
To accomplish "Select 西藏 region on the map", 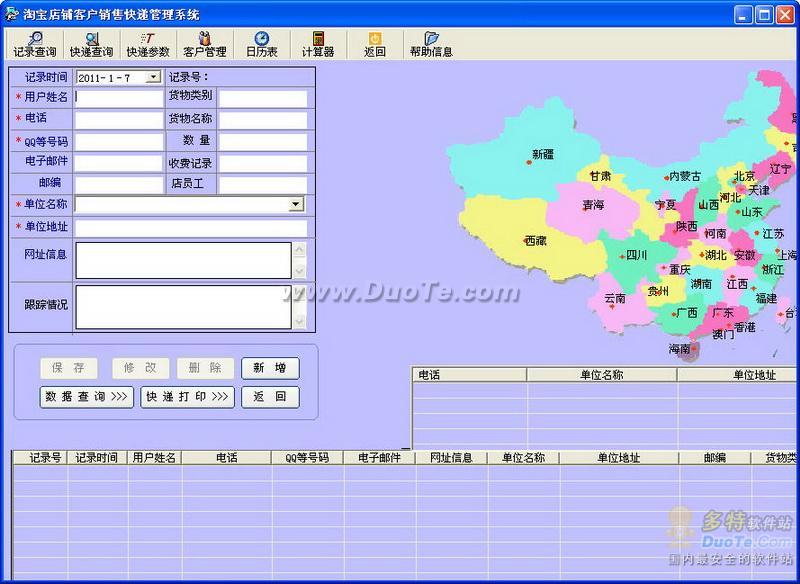I will pos(535,240).
